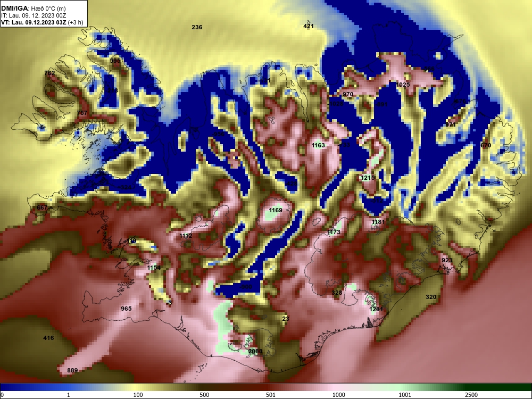The width and height of the screenshot is (532, 399).
Task: Click the map value 965
Action: coord(126,309)
